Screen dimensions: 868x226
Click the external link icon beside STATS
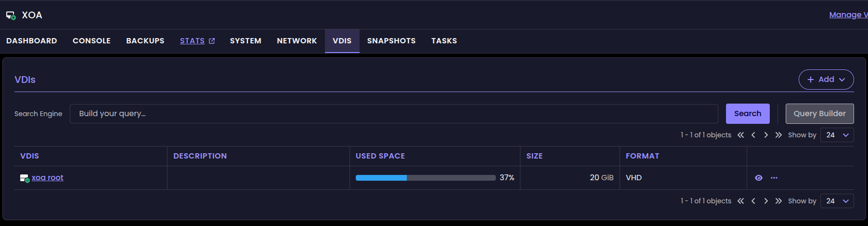tap(211, 41)
